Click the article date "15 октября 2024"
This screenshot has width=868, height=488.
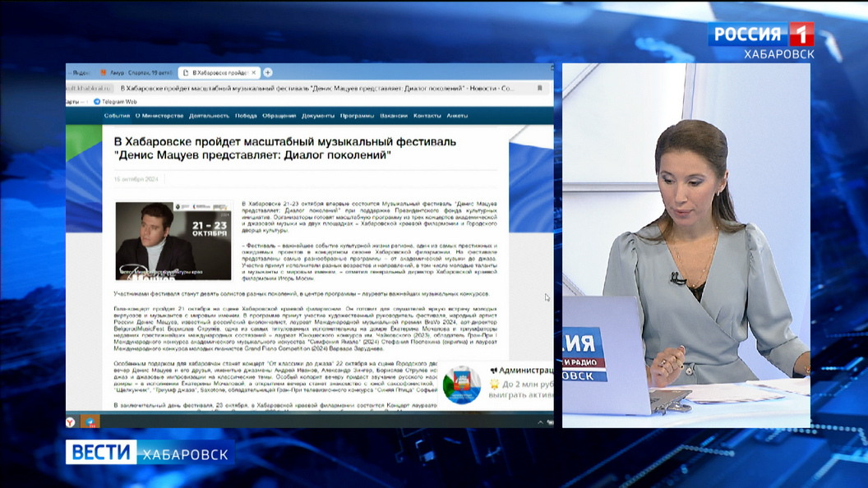tap(136, 179)
